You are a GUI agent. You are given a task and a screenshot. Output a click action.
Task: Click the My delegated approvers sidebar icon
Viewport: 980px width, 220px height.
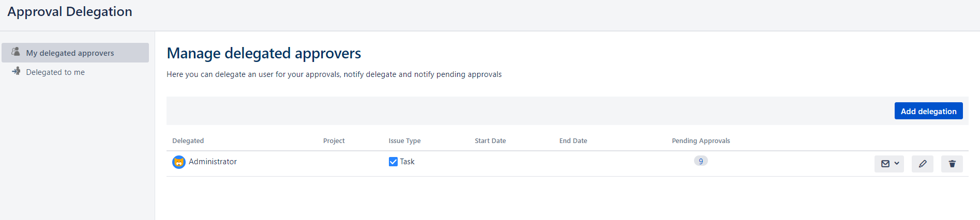16,52
